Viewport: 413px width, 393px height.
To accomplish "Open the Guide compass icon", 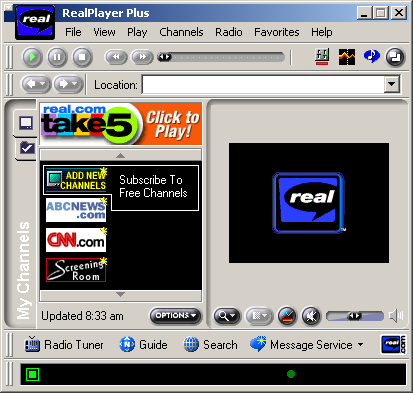I will [127, 344].
